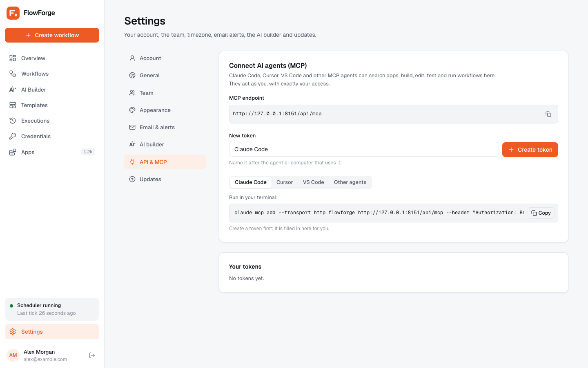
Task: Click the Create workflow button
Action: [52, 35]
